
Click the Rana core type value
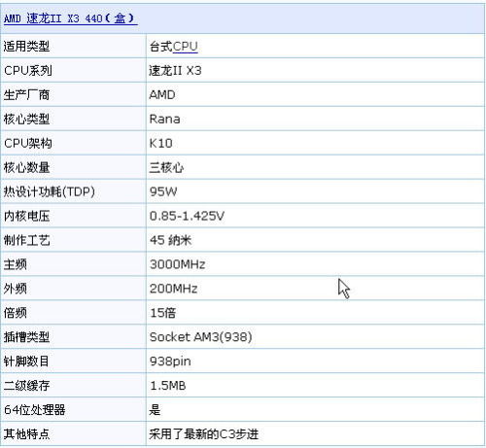point(164,119)
